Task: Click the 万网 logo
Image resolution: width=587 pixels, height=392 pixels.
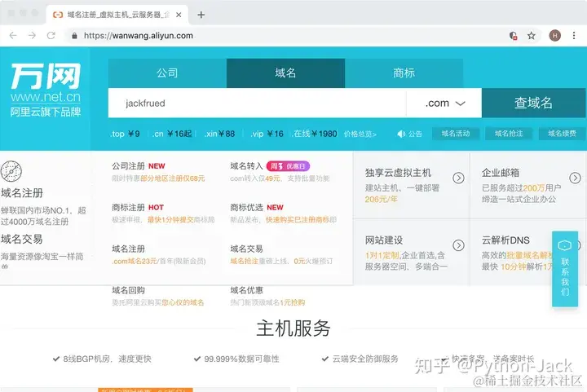Action: (46, 76)
